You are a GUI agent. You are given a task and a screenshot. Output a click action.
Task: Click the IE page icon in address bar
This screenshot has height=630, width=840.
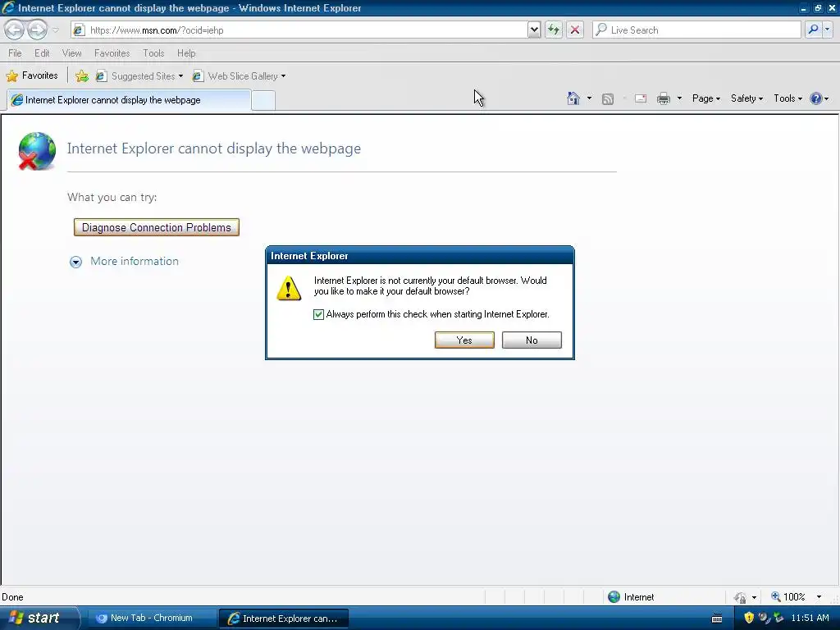pos(78,30)
